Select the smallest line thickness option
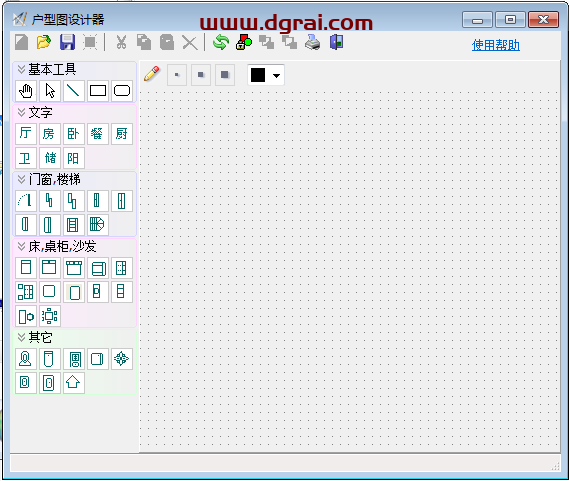The image size is (569, 481). point(177,75)
